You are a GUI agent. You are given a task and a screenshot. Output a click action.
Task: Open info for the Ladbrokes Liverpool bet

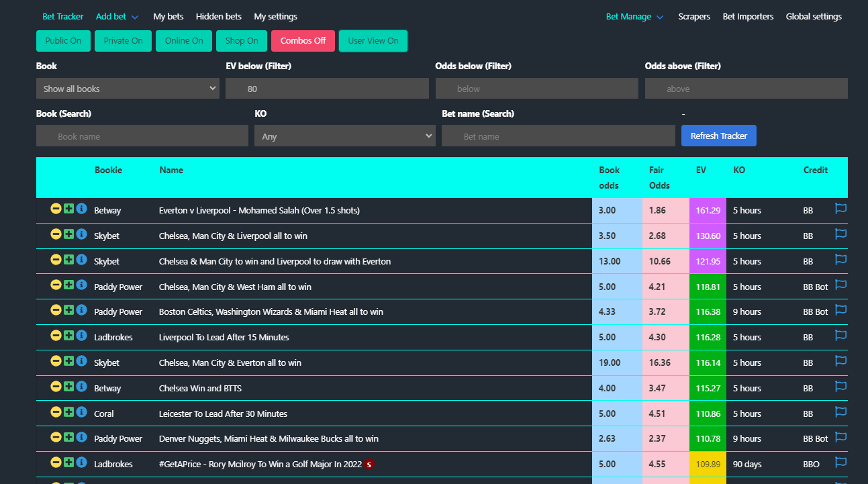click(81, 336)
